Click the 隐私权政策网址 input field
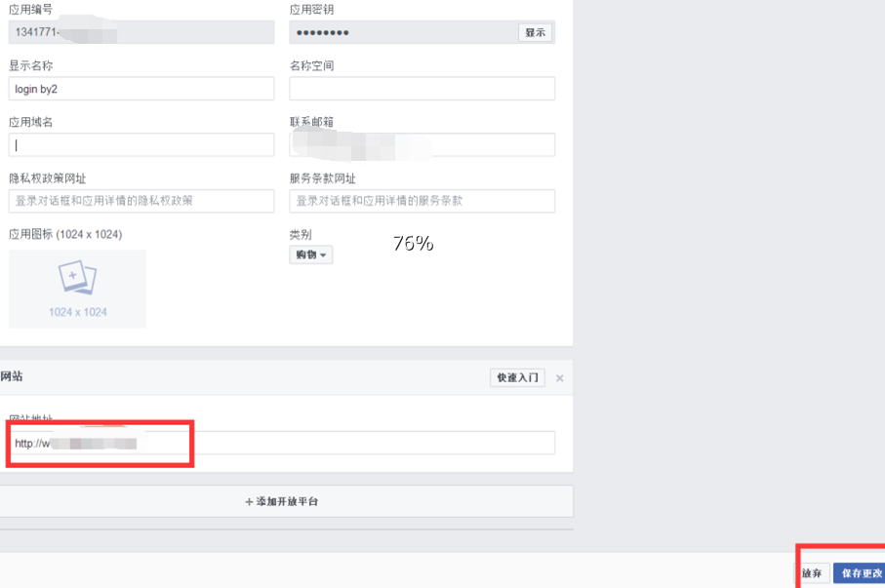885x588 pixels. tap(141, 201)
